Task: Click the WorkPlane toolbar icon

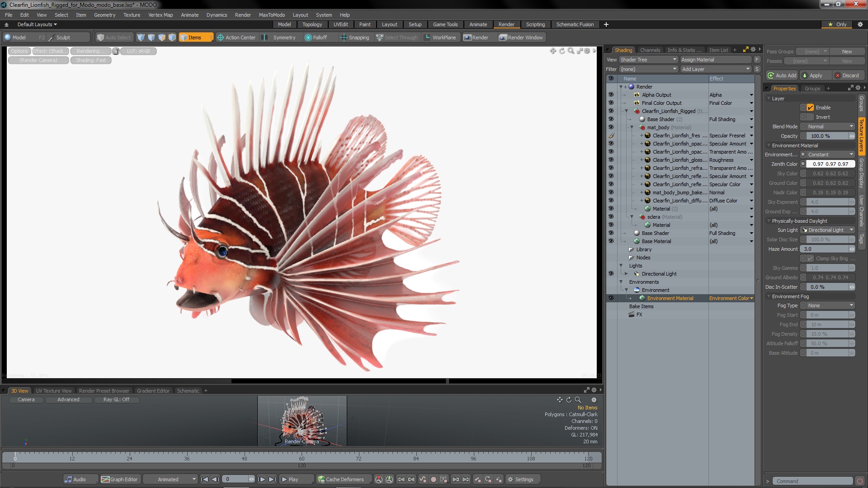Action: 427,38
